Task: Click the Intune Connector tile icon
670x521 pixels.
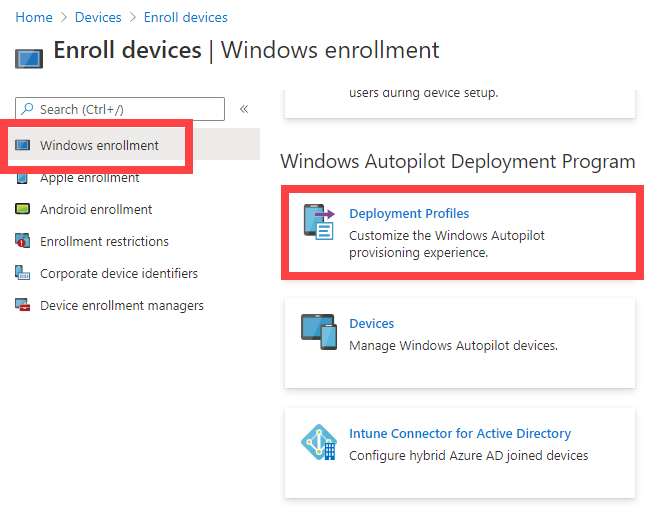Action: point(320,442)
